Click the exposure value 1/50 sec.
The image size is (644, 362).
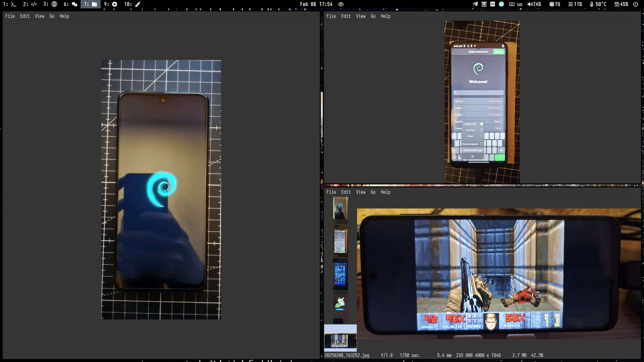pyautogui.click(x=410, y=355)
